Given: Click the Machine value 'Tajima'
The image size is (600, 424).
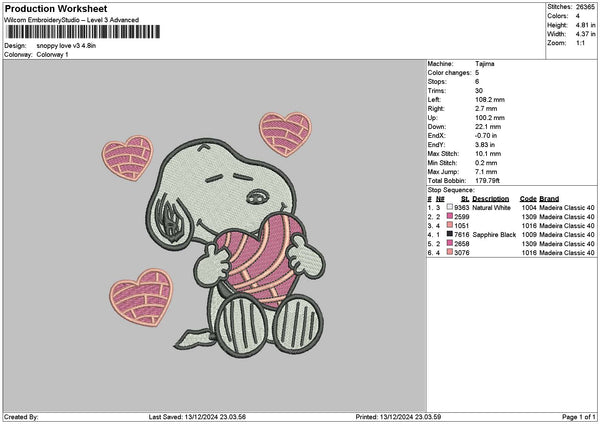Looking at the screenshot, I should click(485, 64).
